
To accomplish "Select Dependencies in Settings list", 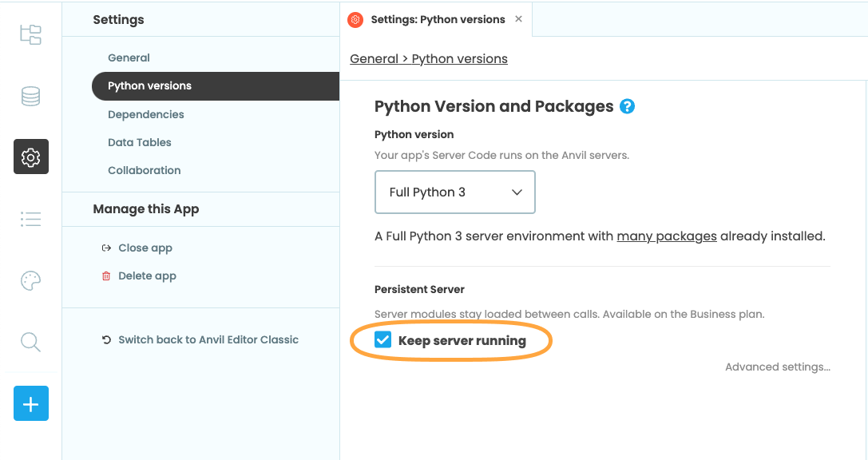I will pos(145,114).
